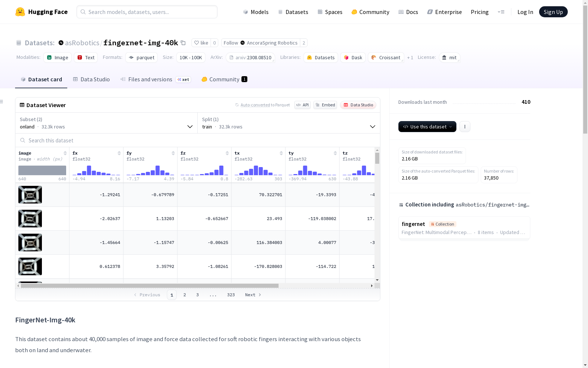This screenshot has height=368, width=588.
Task: Open more options next to Use this dataset
Action: pyautogui.click(x=465, y=127)
